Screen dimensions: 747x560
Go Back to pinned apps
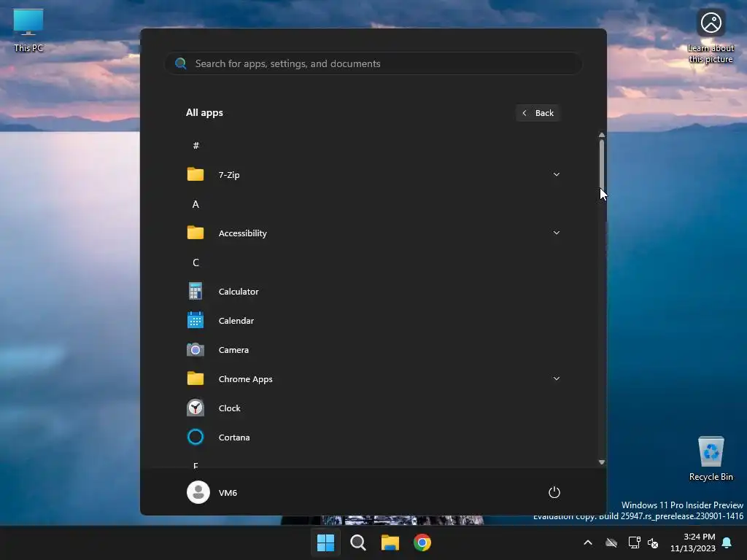pyautogui.click(x=538, y=113)
